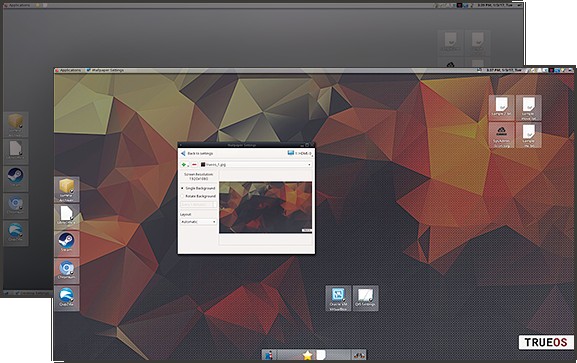Select the Rotate Background radio option

[x=198, y=196]
